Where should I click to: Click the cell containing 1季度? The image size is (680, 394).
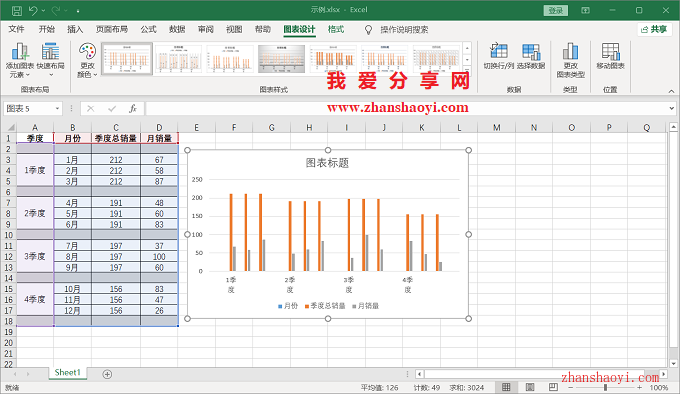coord(35,170)
